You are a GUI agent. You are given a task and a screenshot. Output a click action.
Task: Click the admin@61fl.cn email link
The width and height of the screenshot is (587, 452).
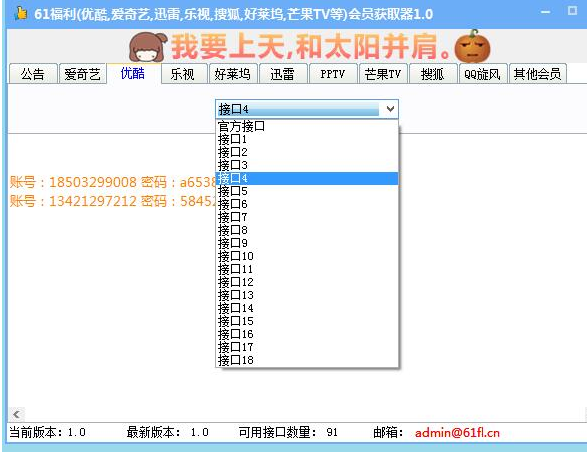coord(457,433)
